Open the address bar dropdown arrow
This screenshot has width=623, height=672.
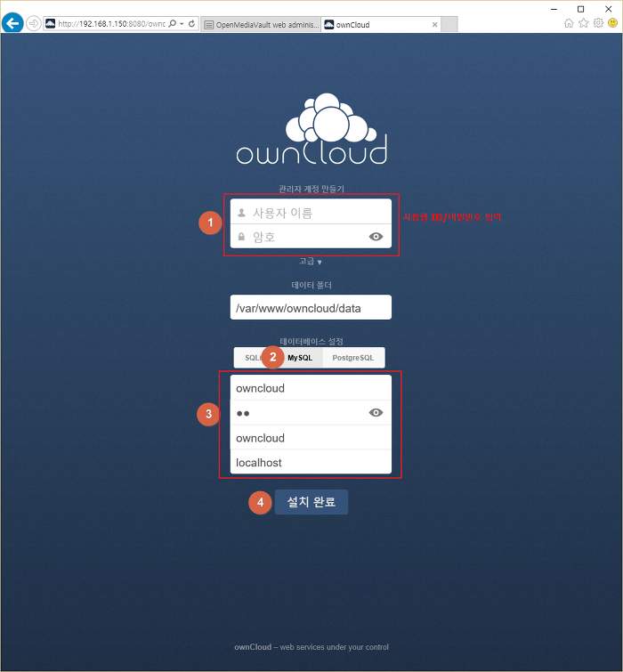[182, 24]
